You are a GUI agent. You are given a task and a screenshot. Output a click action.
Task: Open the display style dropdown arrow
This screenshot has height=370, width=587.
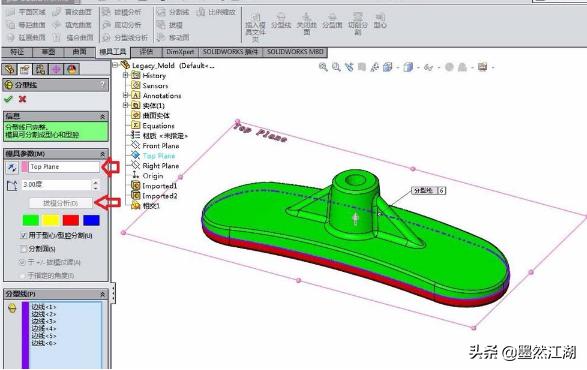click(x=418, y=68)
